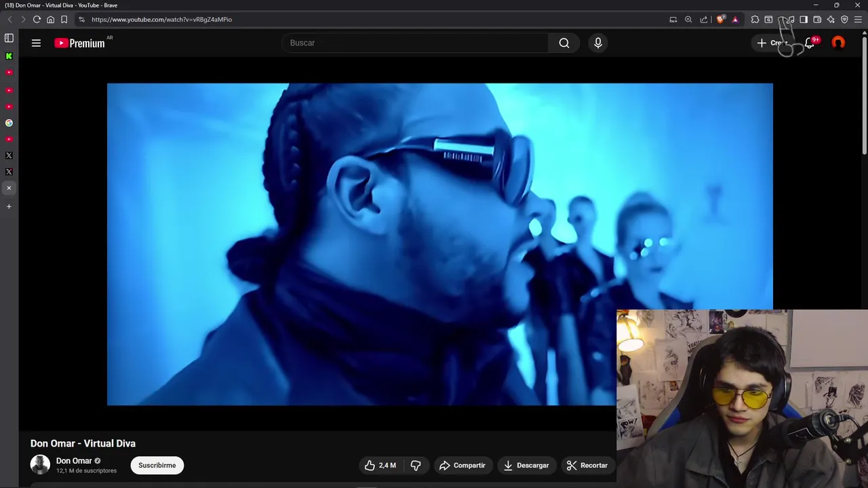Viewport: 868px width, 488px height.
Task: Click the Descargar download button
Action: pyautogui.click(x=526, y=465)
